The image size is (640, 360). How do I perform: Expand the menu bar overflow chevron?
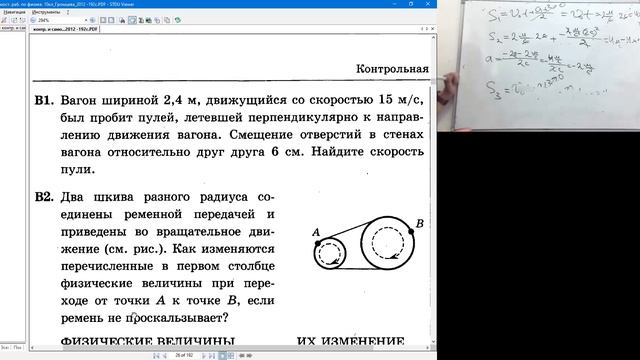pyautogui.click(x=68, y=12)
